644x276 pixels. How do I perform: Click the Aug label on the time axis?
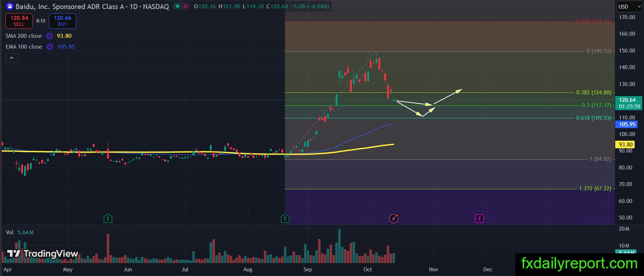coord(248,270)
